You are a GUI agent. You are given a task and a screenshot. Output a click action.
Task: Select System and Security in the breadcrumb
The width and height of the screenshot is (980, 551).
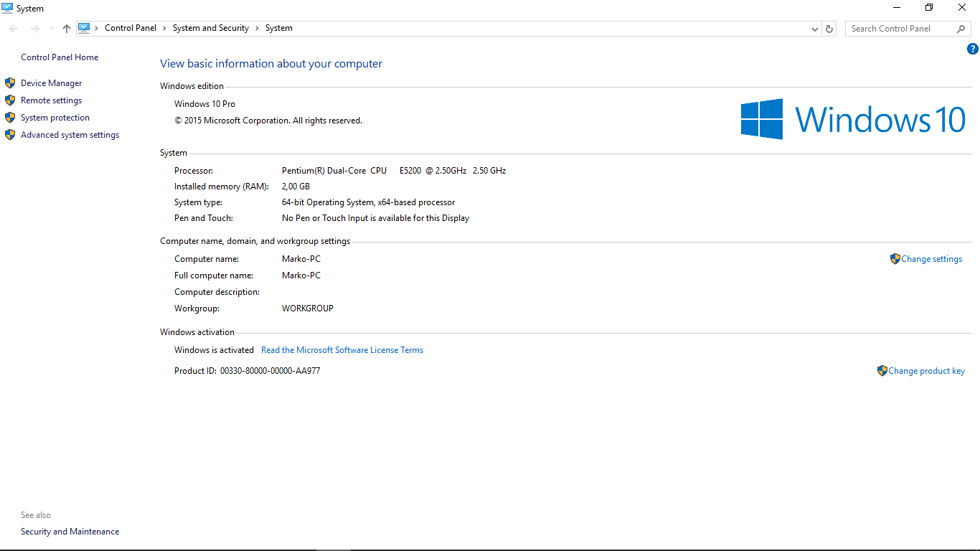click(x=211, y=28)
